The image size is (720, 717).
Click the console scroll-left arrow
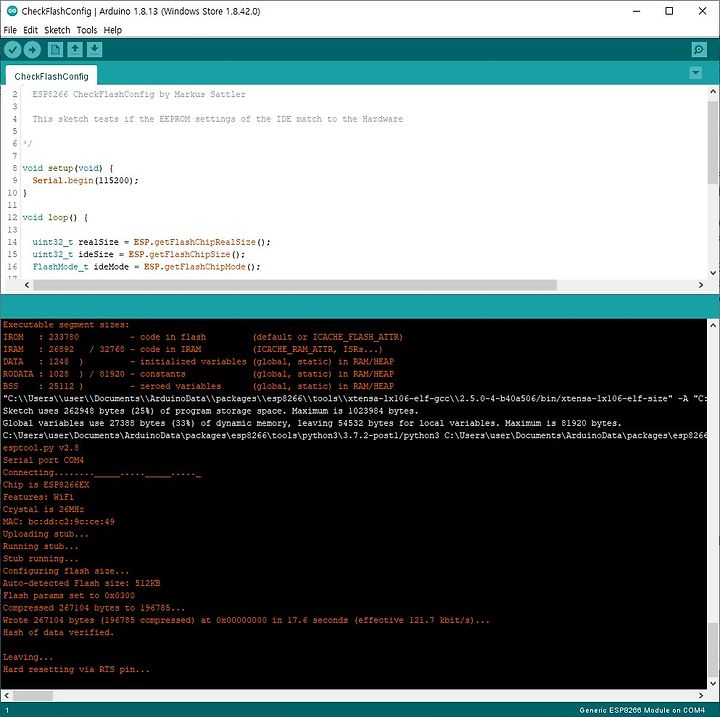point(6,695)
